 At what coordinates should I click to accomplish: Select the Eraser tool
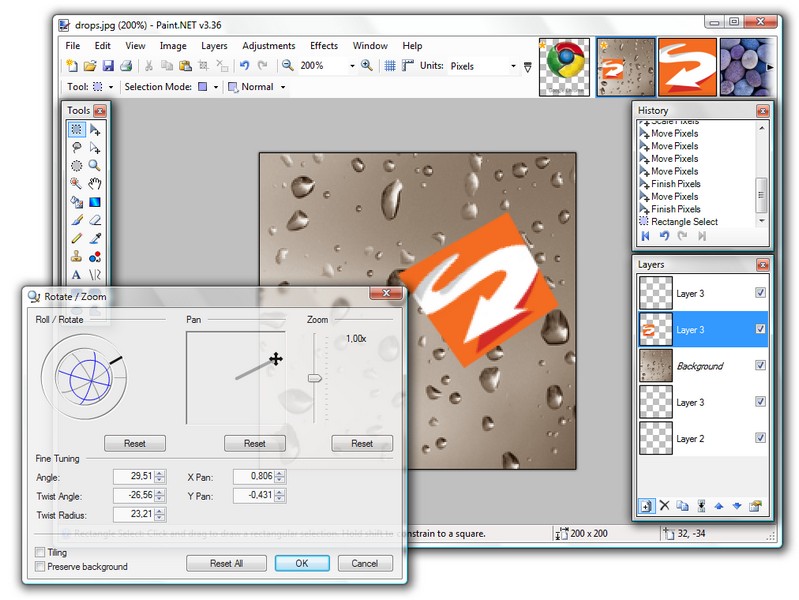[x=95, y=220]
